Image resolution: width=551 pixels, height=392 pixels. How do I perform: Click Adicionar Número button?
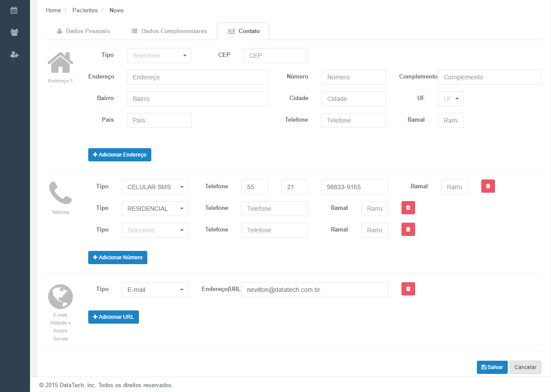coord(118,258)
